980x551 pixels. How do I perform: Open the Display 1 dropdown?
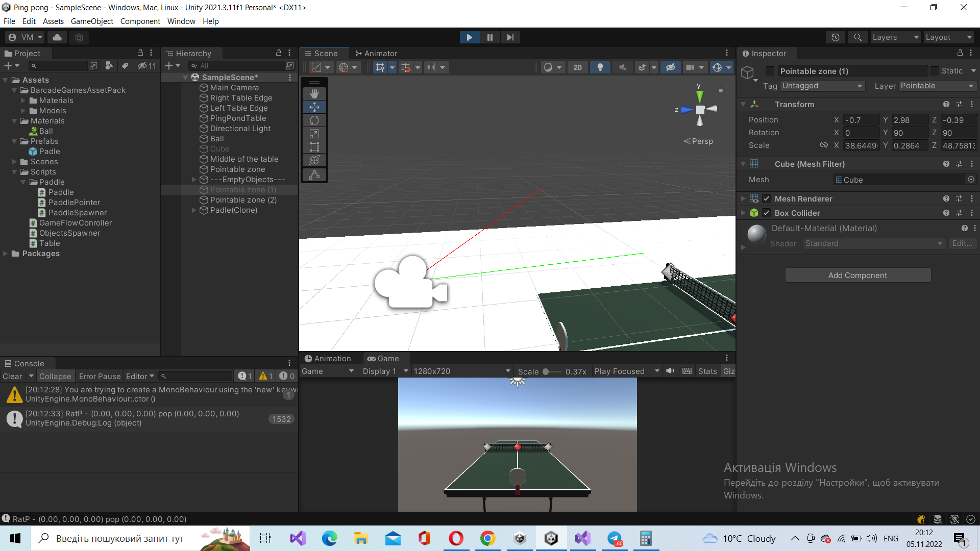click(x=385, y=371)
